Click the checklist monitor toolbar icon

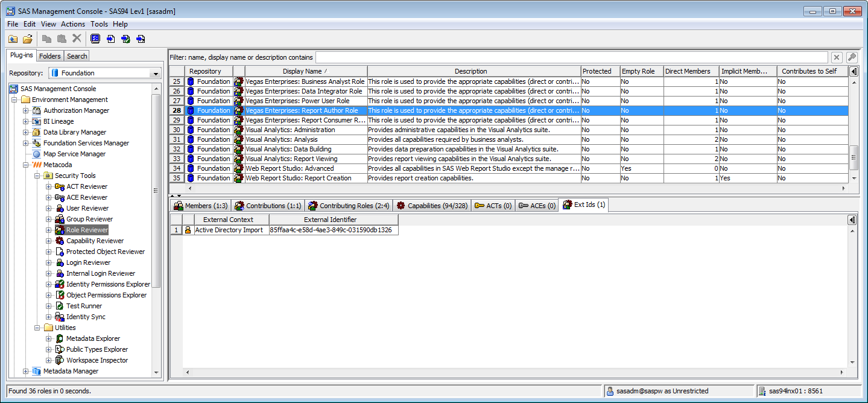point(95,39)
